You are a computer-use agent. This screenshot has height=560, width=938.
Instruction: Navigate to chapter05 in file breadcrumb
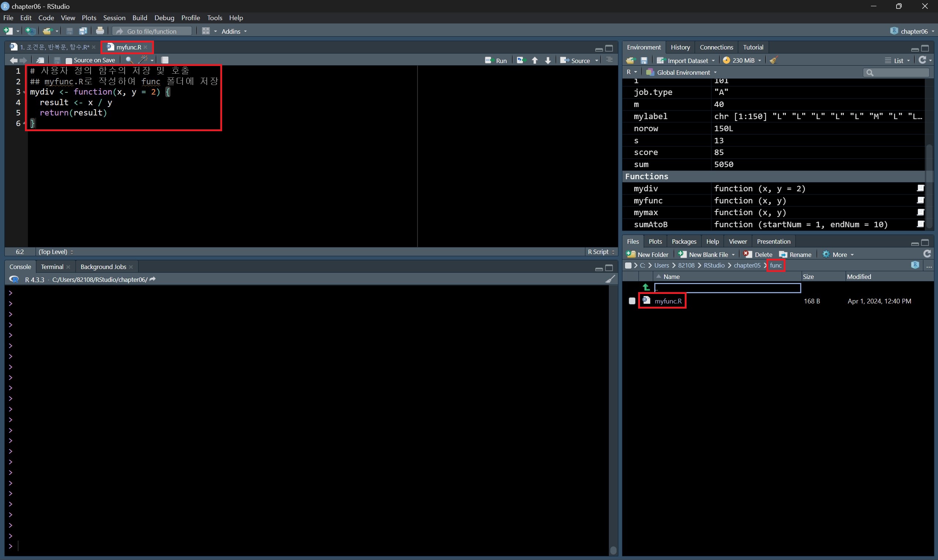[747, 265]
